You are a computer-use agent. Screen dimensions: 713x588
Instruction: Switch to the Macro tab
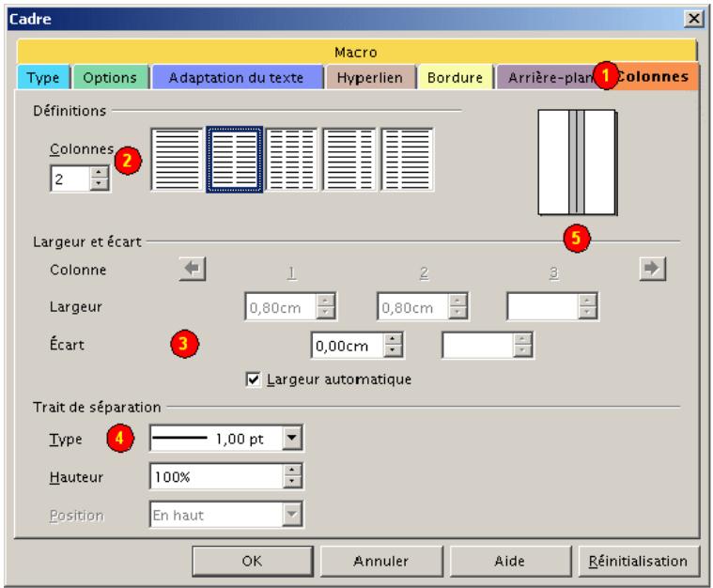pyautogui.click(x=356, y=52)
